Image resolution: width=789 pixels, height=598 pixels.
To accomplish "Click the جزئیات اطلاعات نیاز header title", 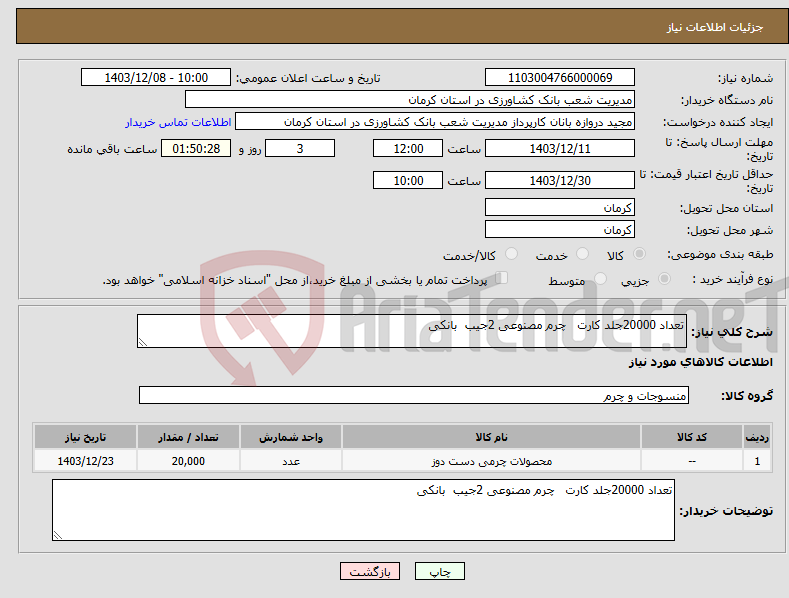I will pyautogui.click(x=715, y=27).
